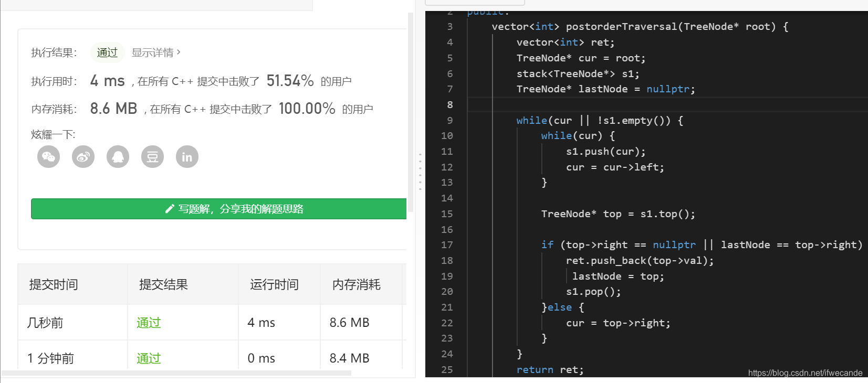Click the 's1.pop();' code line

593,292
